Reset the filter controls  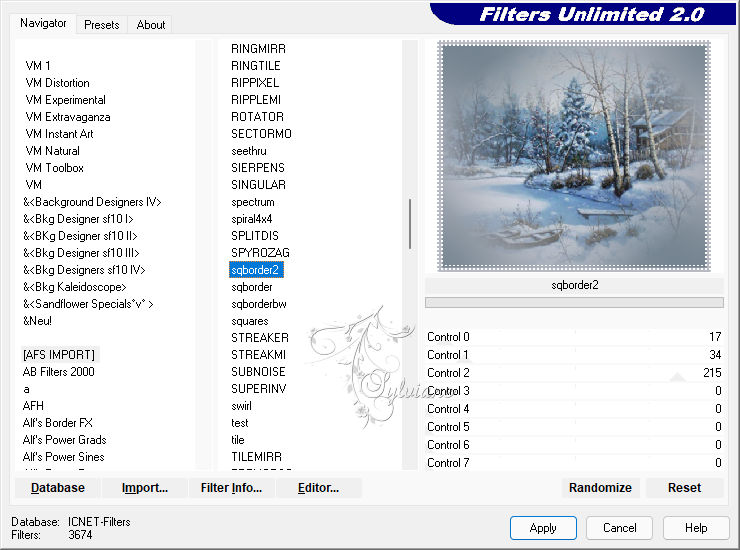684,488
